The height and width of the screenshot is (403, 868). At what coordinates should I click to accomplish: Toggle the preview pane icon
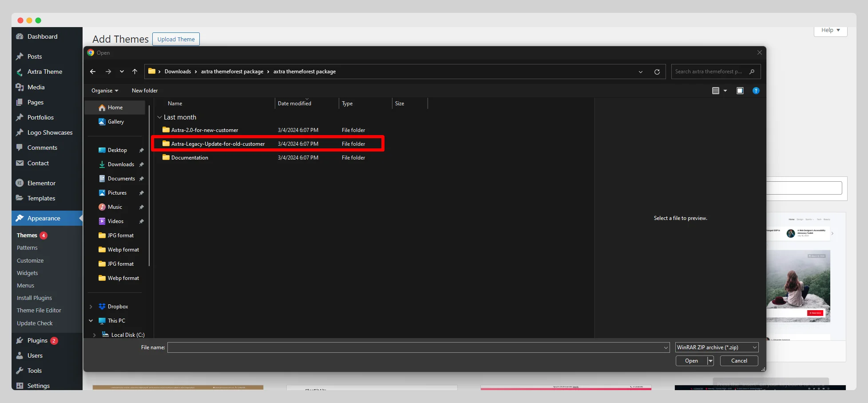coord(740,91)
